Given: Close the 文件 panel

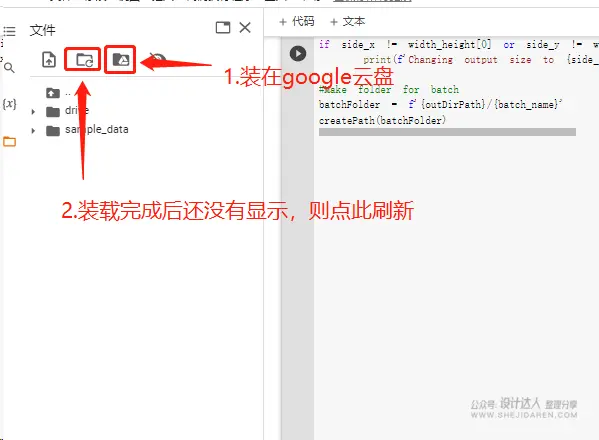Looking at the screenshot, I should [x=245, y=28].
